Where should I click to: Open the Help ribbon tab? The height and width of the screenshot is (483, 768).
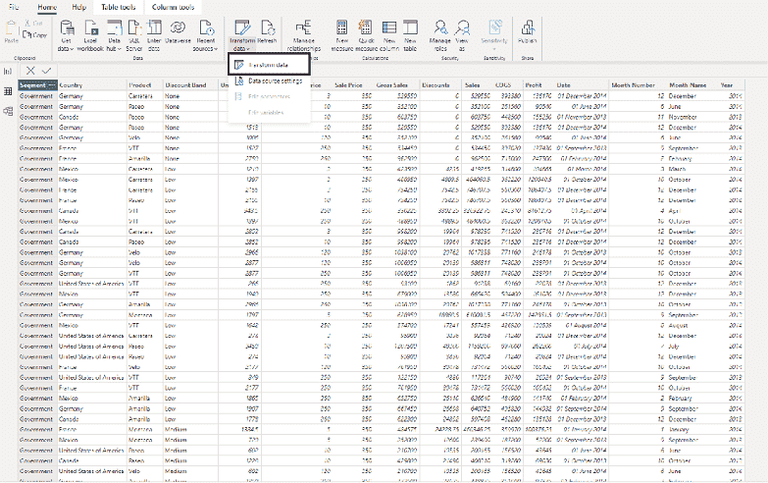tap(79, 7)
